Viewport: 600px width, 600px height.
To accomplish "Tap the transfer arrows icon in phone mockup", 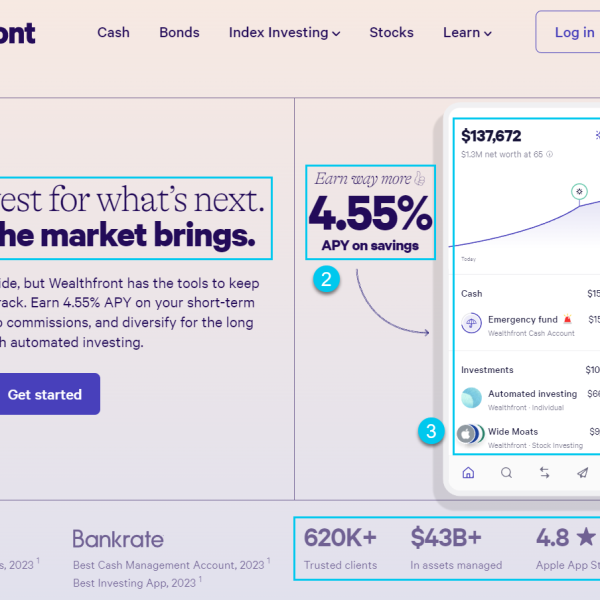I will tap(544, 473).
